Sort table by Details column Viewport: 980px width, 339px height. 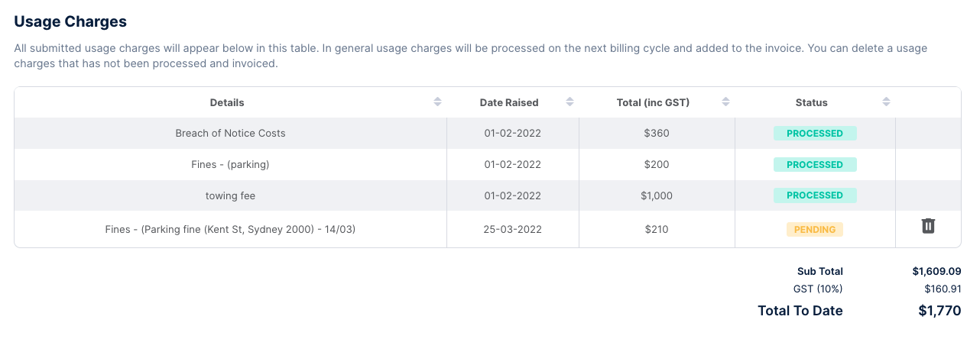click(437, 102)
